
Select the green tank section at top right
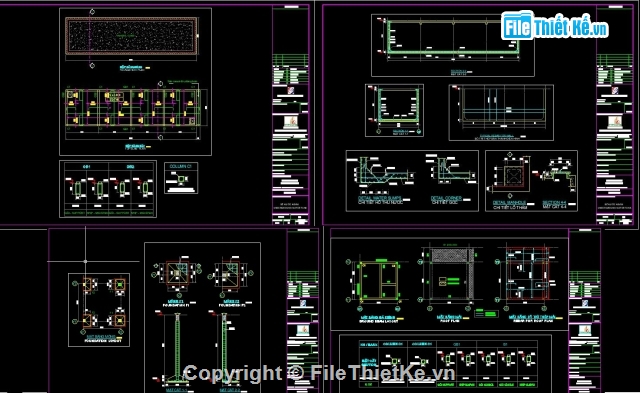click(453, 38)
